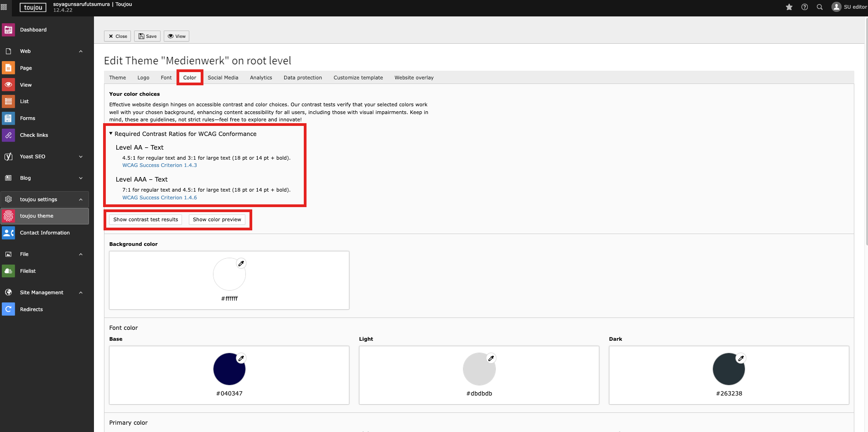Image resolution: width=868 pixels, height=432 pixels.
Task: Click Show contrast test results button
Action: coord(146,219)
